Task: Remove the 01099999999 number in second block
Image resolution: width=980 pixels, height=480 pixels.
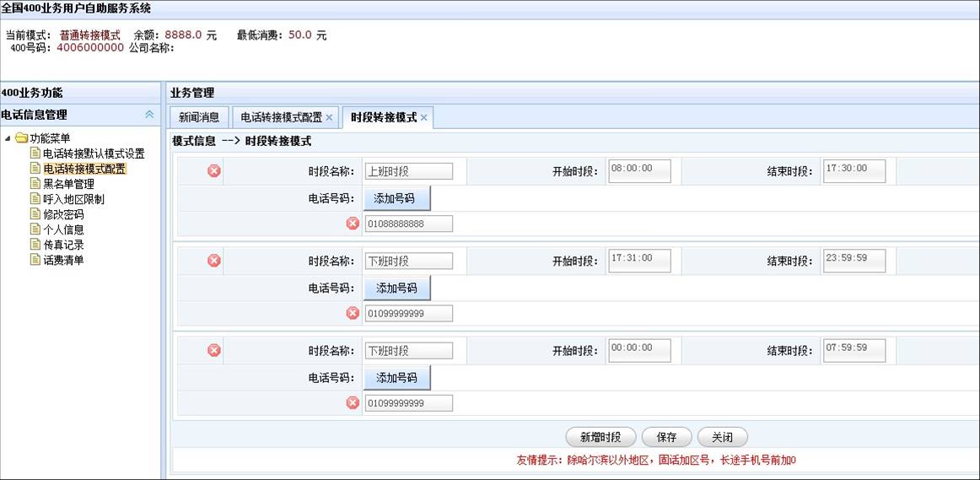Action: coord(353,313)
